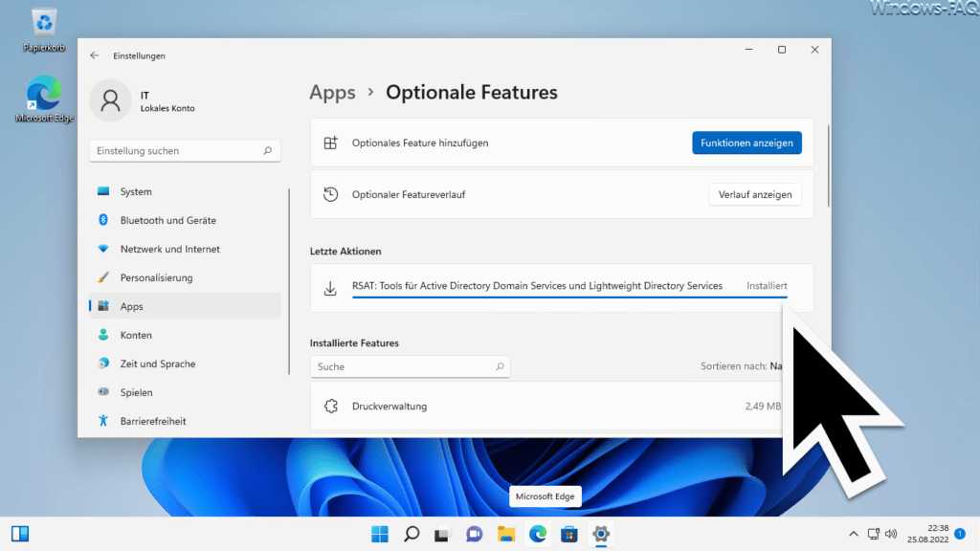Click the "Funktionen anzeigen" button
The height and width of the screenshot is (551, 980).
click(x=746, y=142)
